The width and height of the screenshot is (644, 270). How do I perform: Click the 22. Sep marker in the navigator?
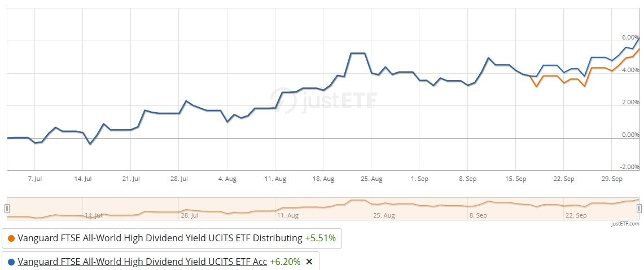click(x=577, y=215)
